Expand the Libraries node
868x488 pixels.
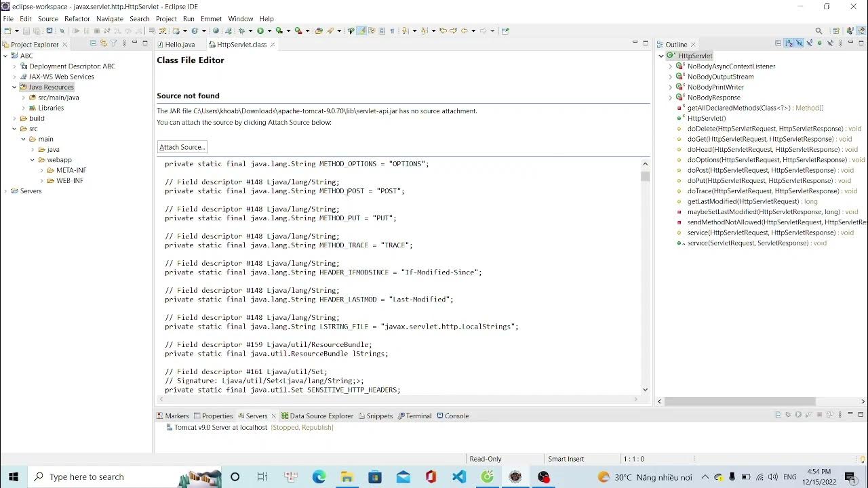23,108
